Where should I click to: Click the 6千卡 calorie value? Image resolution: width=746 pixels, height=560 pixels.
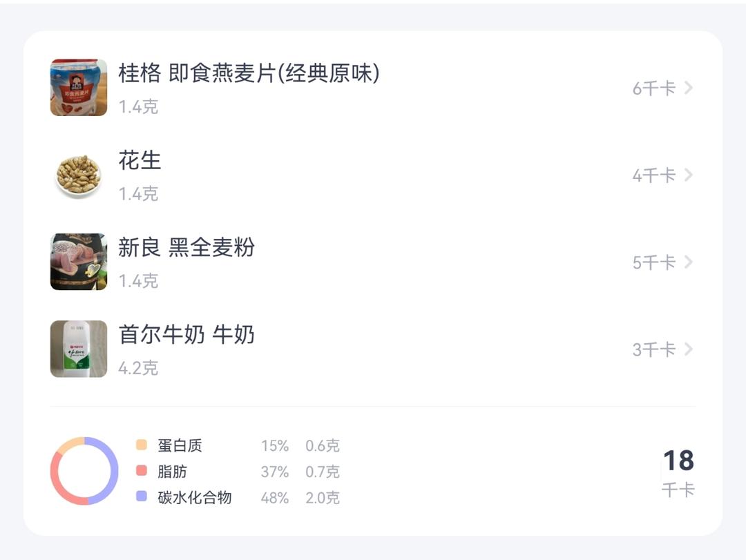pyautogui.click(x=653, y=88)
